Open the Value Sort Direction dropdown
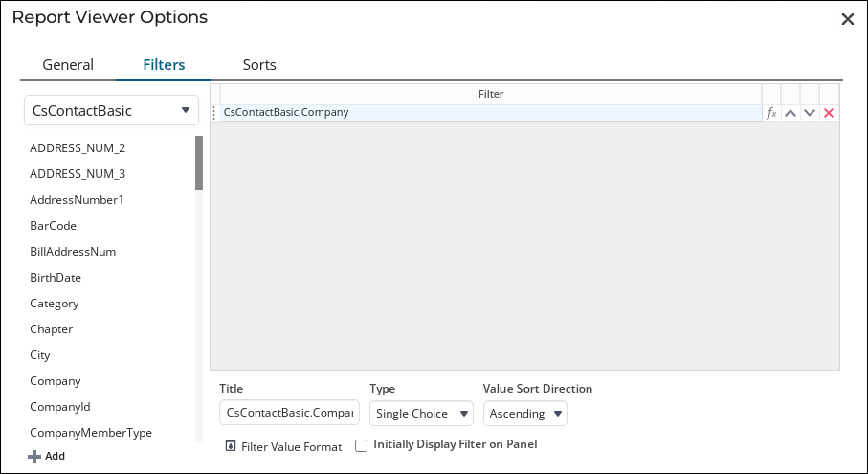 pos(524,413)
